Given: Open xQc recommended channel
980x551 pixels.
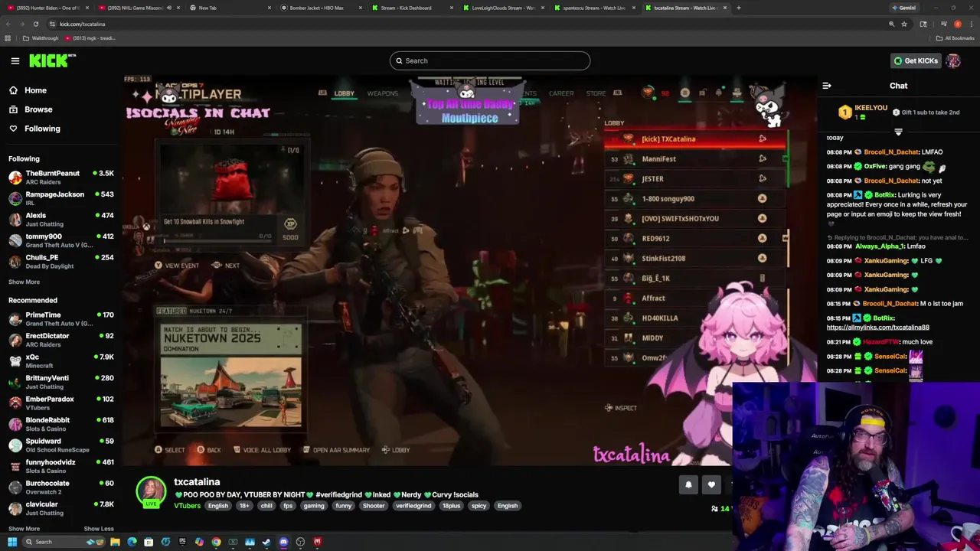Looking at the screenshot, I should pyautogui.click(x=61, y=360).
